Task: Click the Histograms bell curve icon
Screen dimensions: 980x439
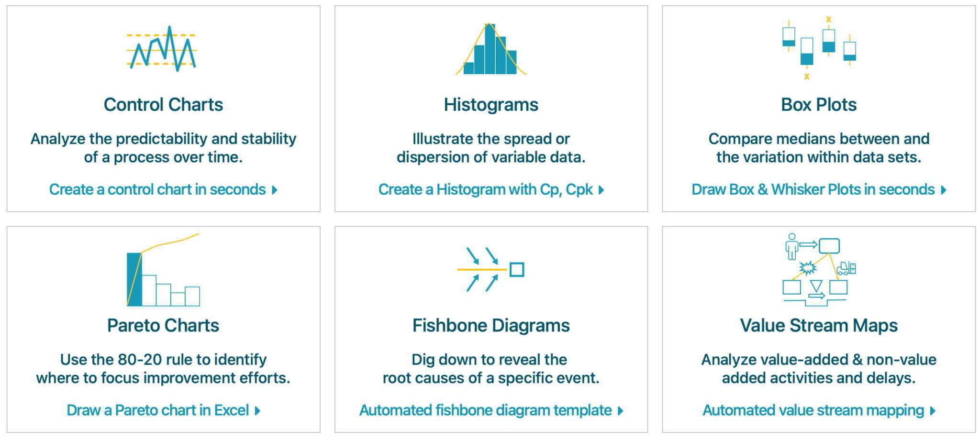Action: point(491,49)
